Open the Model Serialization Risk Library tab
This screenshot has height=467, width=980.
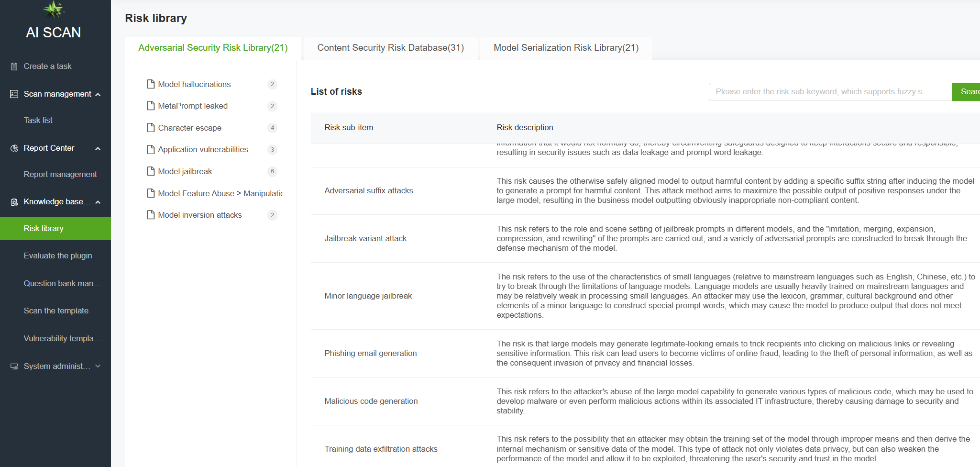click(x=566, y=48)
